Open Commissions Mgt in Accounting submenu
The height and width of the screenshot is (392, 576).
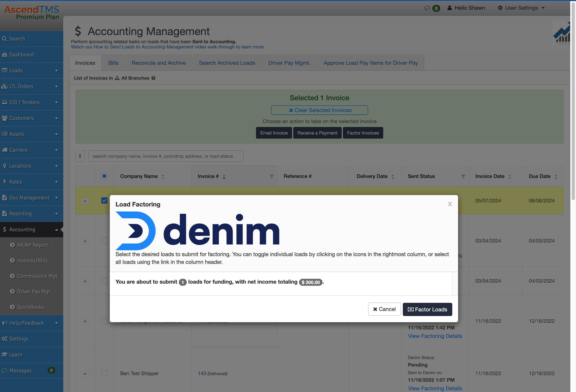[x=37, y=276]
